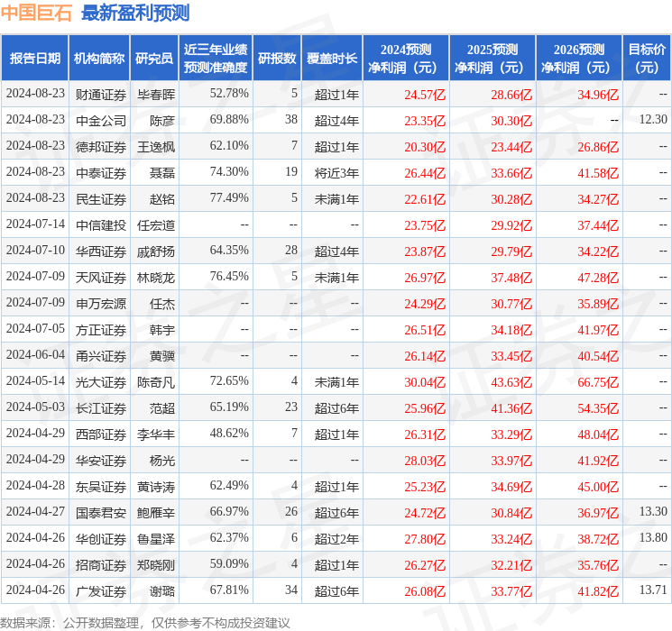Select 华西证券 institution cell
This screenshot has height=631, width=672.
pyautogui.click(x=101, y=251)
